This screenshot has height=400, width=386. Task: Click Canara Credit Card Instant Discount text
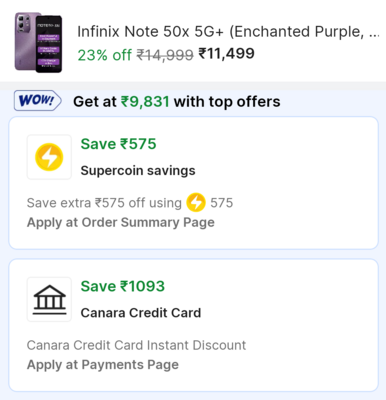point(136,345)
